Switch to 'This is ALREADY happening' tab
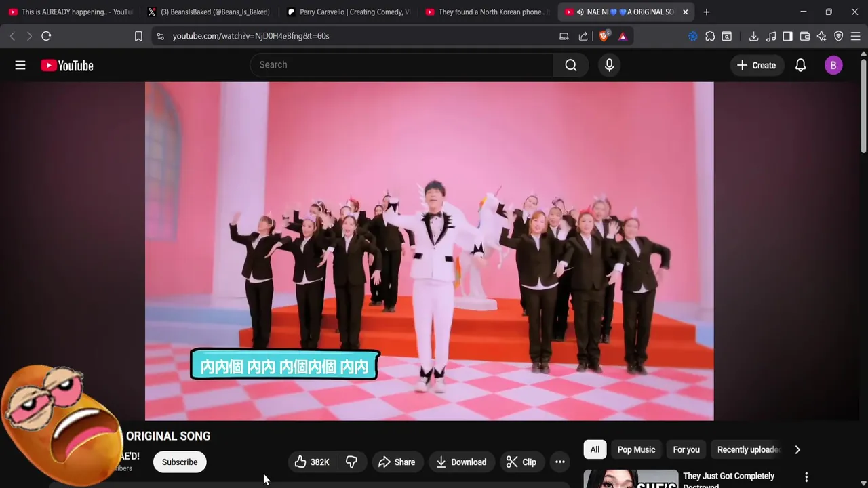Viewport: 868px width, 488px height. (x=71, y=12)
